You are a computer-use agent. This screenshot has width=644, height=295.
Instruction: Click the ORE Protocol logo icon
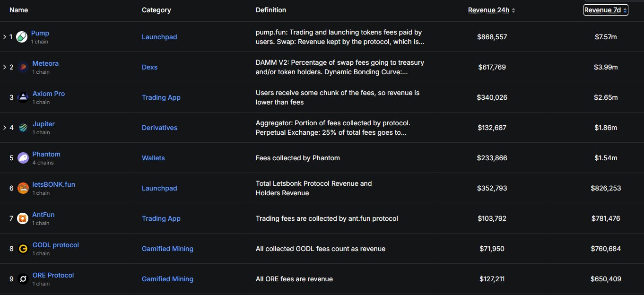(23, 279)
